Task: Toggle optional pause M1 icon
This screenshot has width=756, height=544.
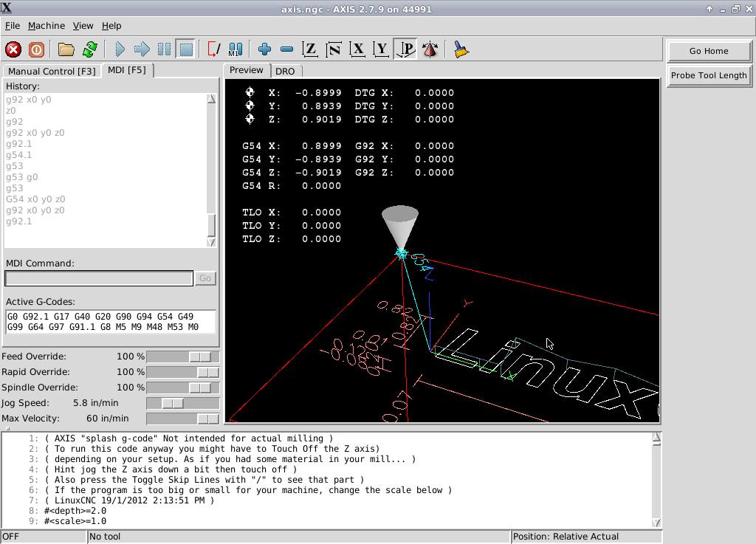Action: click(x=236, y=49)
